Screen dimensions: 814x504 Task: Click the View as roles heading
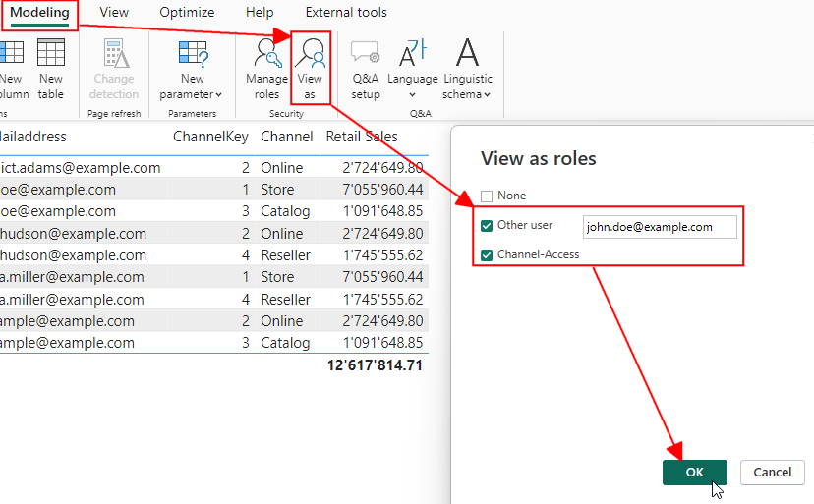pyautogui.click(x=539, y=158)
